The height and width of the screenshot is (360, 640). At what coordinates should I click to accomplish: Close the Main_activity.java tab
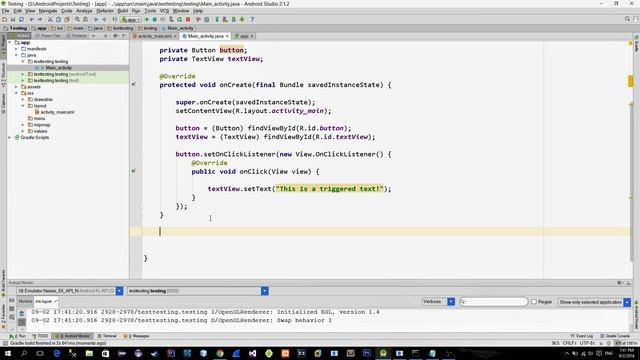coord(227,36)
